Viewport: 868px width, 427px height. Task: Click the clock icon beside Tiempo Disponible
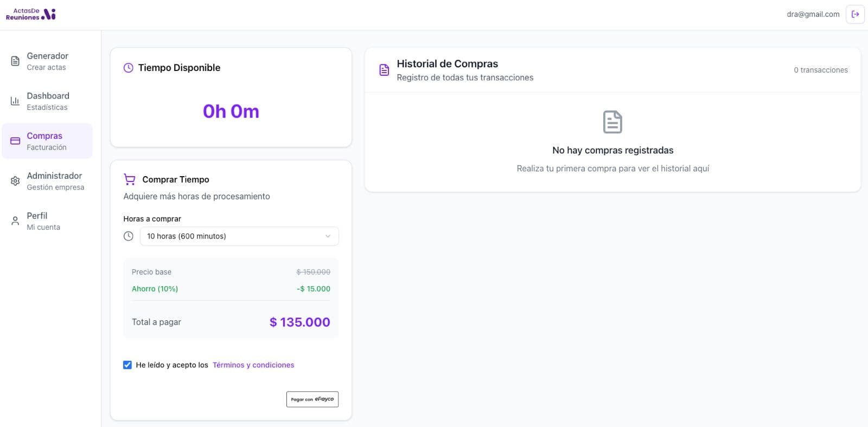[129, 68]
